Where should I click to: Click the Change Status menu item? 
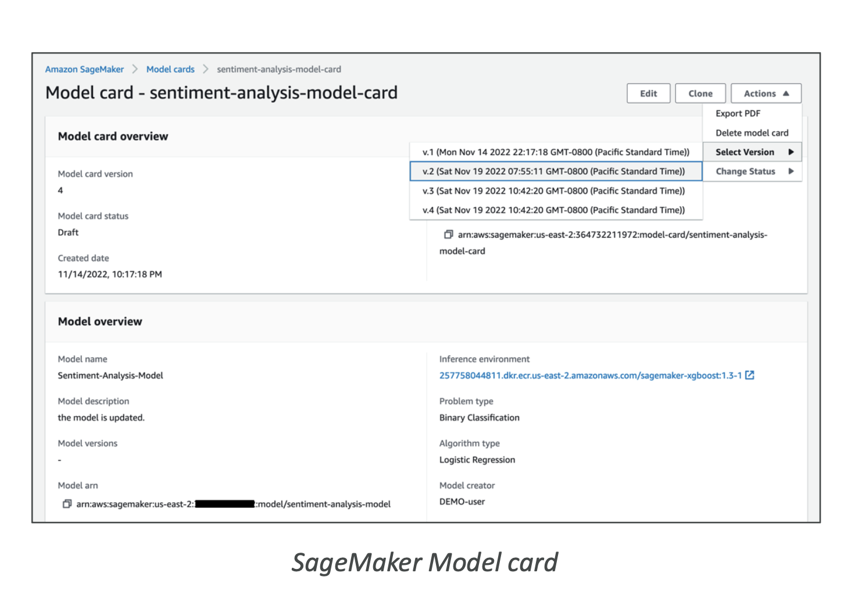[745, 171]
